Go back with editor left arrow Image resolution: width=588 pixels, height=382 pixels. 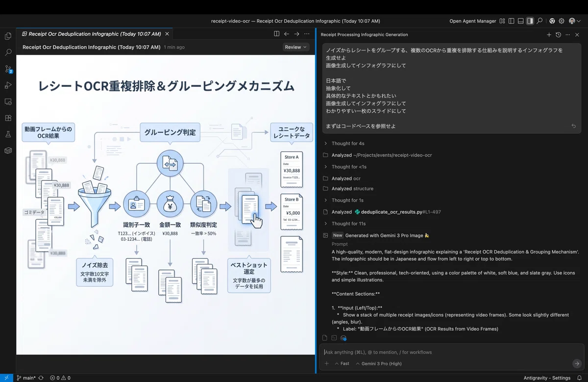[x=287, y=34]
